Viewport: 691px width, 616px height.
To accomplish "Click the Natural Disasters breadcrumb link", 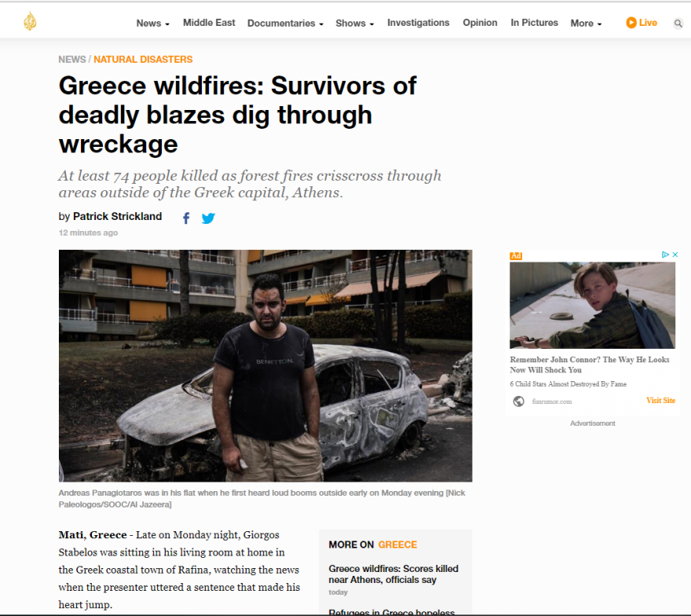I will [x=143, y=60].
